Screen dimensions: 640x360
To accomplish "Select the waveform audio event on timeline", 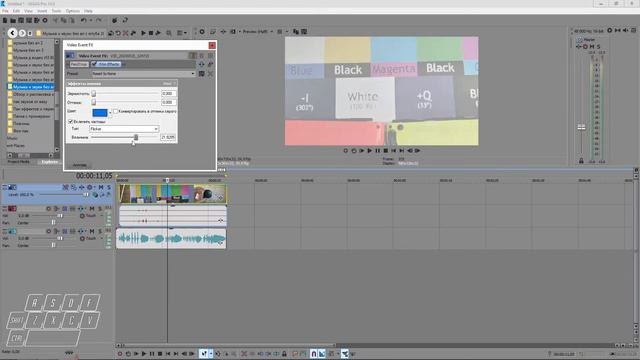I will click(171, 239).
